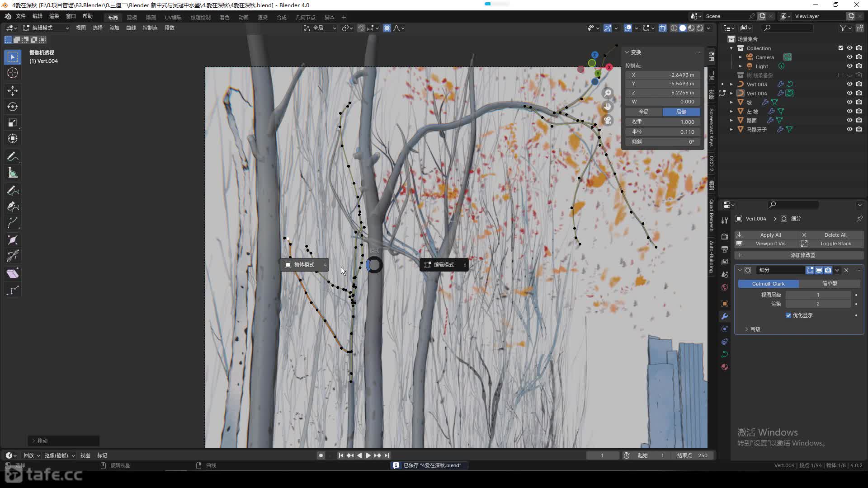This screenshot has width=868, height=488.
Task: Open the Object Data curve properties tab
Action: 725,354
